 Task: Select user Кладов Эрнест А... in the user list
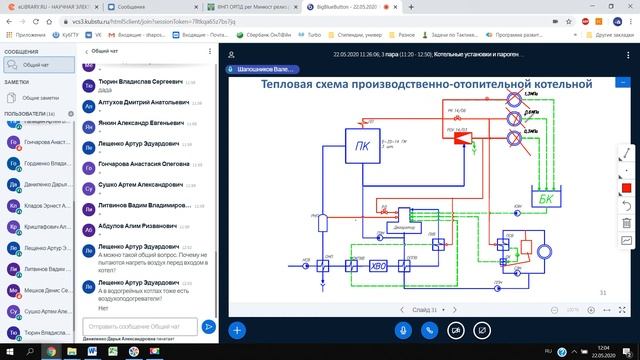(x=39, y=206)
